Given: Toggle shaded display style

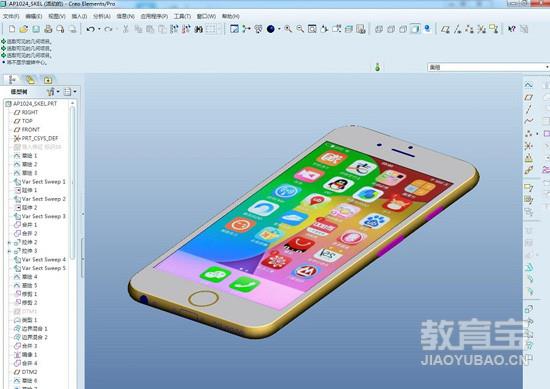Looking at the screenshot, I should (415, 29).
